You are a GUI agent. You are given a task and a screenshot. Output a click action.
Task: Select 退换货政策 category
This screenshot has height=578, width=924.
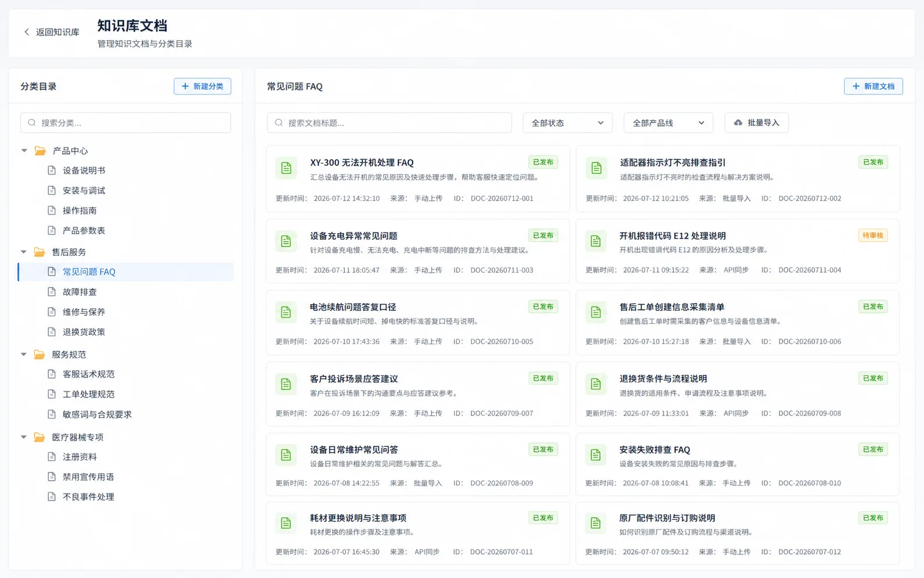pyautogui.click(x=84, y=332)
